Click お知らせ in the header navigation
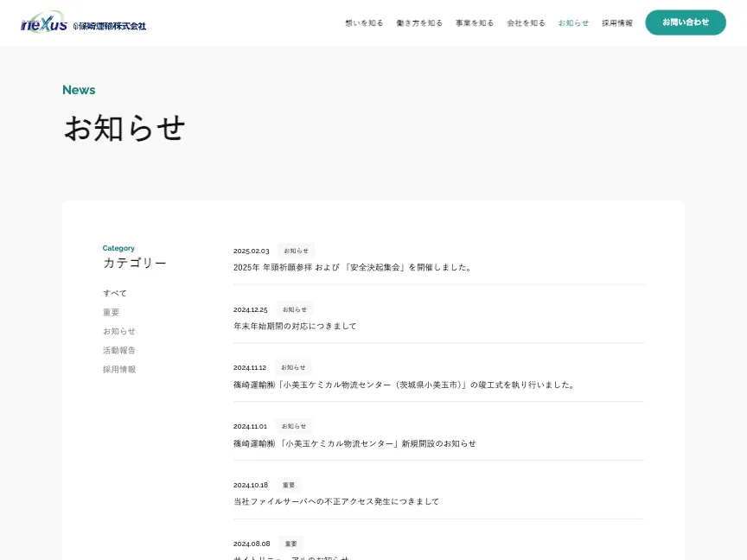Viewport: 747px width, 560px height. [x=573, y=23]
